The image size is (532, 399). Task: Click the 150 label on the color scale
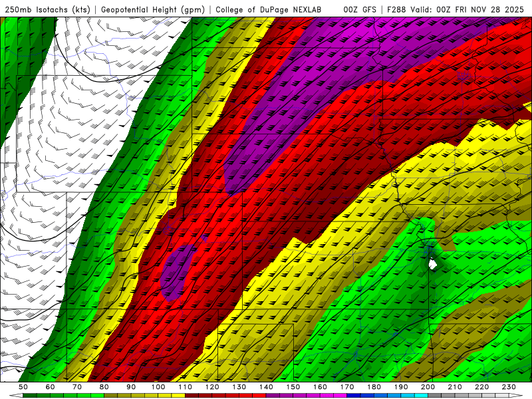(x=293, y=387)
